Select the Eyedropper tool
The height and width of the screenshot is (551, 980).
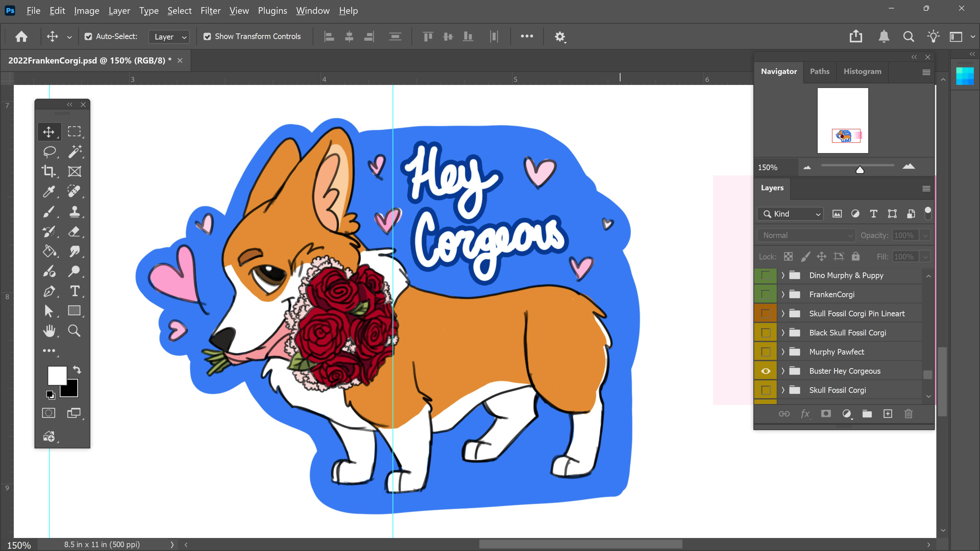(x=49, y=191)
